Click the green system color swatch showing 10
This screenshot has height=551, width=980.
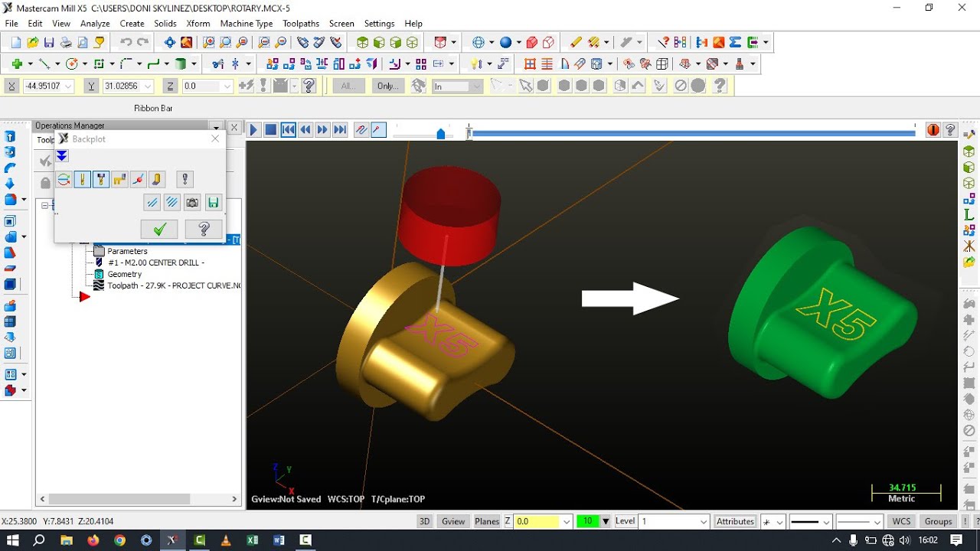click(587, 521)
